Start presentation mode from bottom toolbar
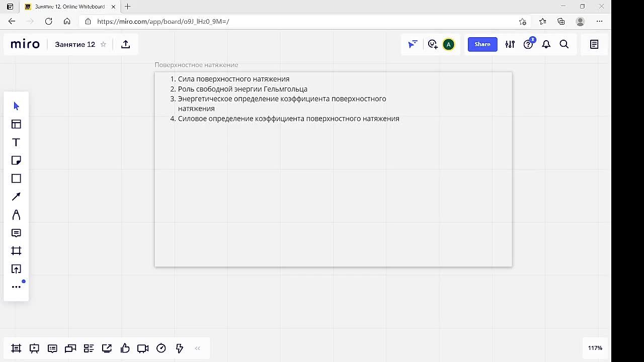The image size is (644, 362). (x=34, y=348)
